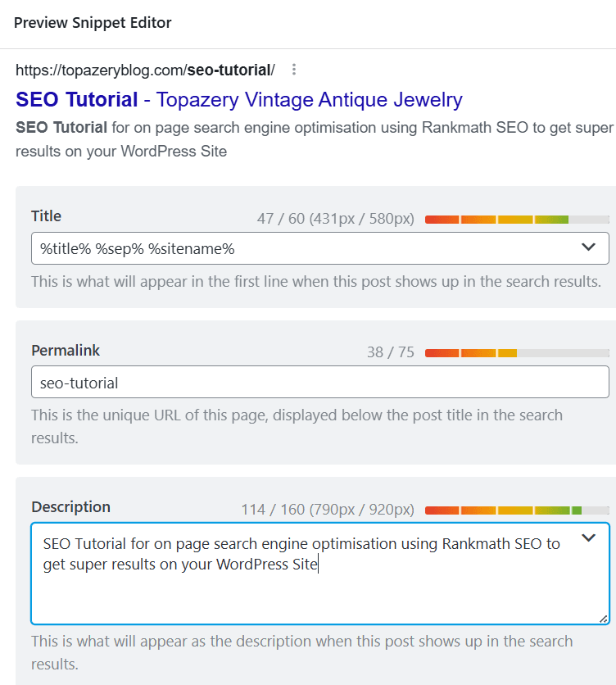Click the Description field label
616x685 pixels.
(70, 506)
